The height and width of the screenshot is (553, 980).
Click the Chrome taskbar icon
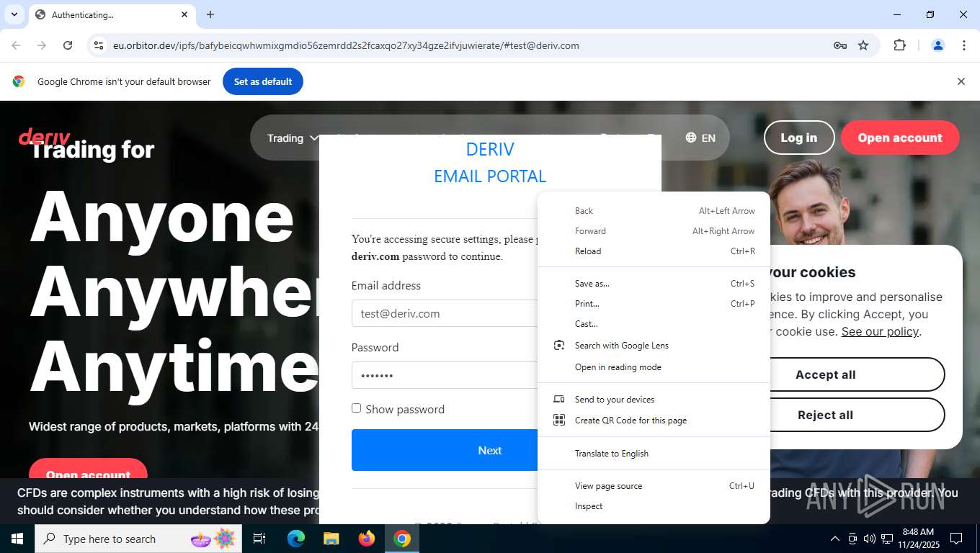point(402,539)
